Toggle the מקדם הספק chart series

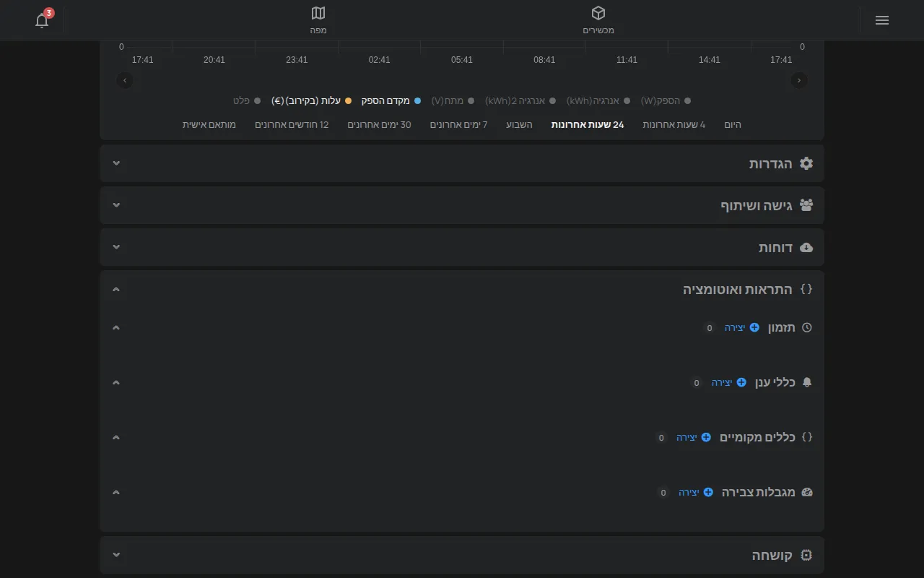coord(391,101)
